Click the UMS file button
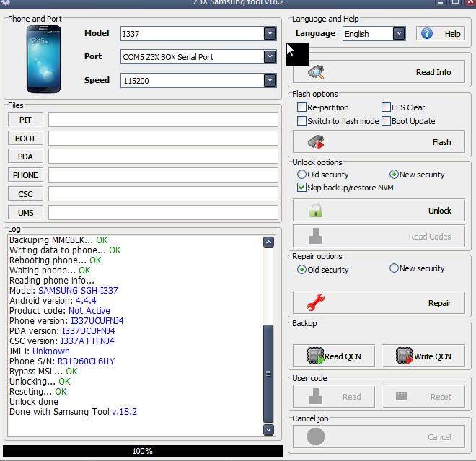 click(25, 213)
